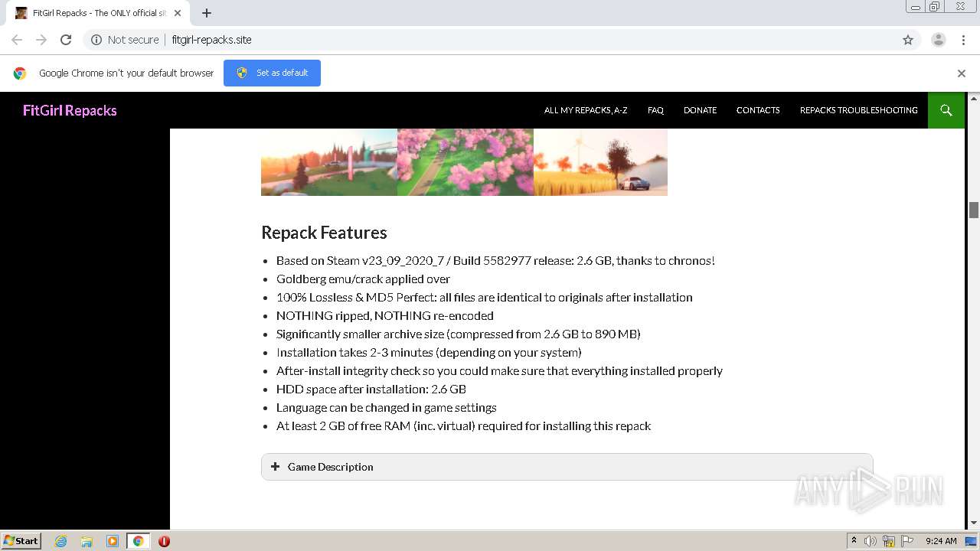Open the FAQ menu item
The height and width of the screenshot is (551, 980).
(x=655, y=110)
